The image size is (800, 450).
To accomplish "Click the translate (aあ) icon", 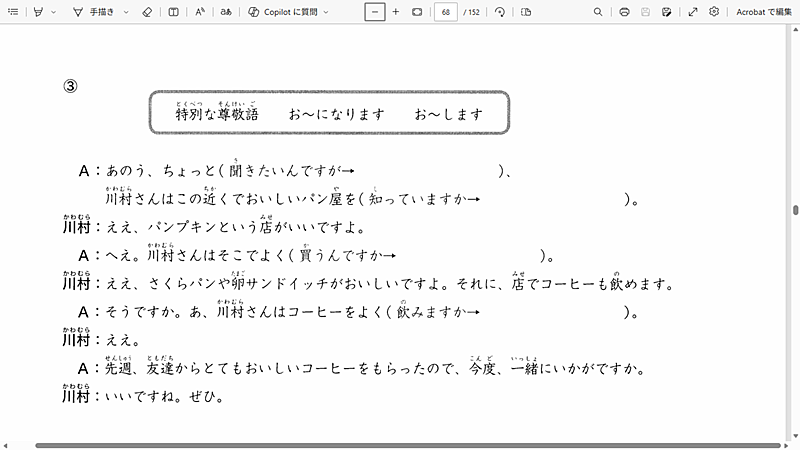I will [227, 12].
